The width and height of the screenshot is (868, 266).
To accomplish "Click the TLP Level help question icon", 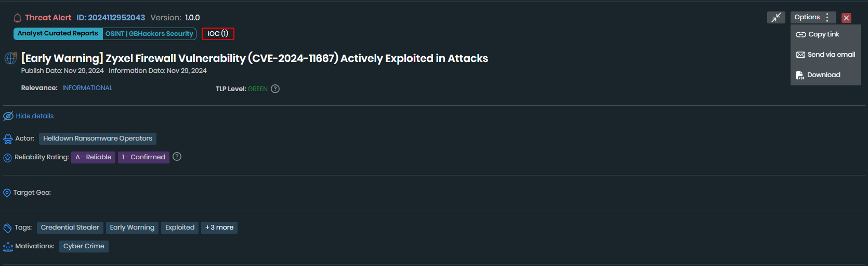I will tap(275, 89).
